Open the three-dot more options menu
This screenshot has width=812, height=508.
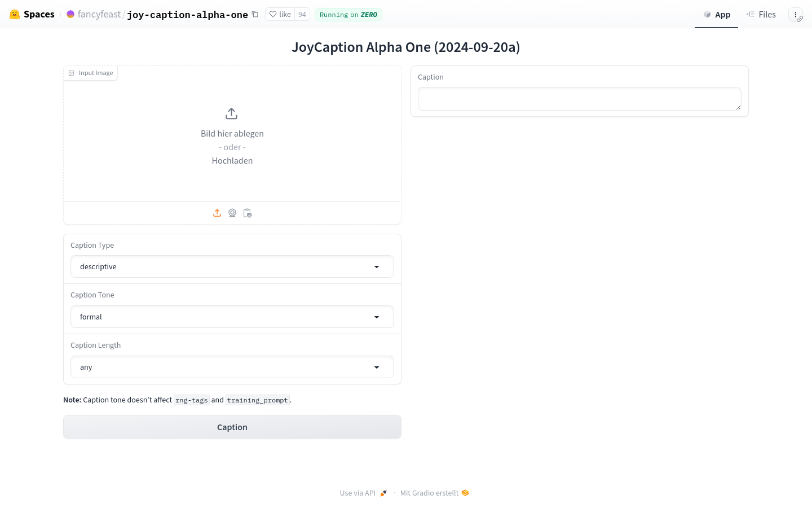[x=796, y=15]
